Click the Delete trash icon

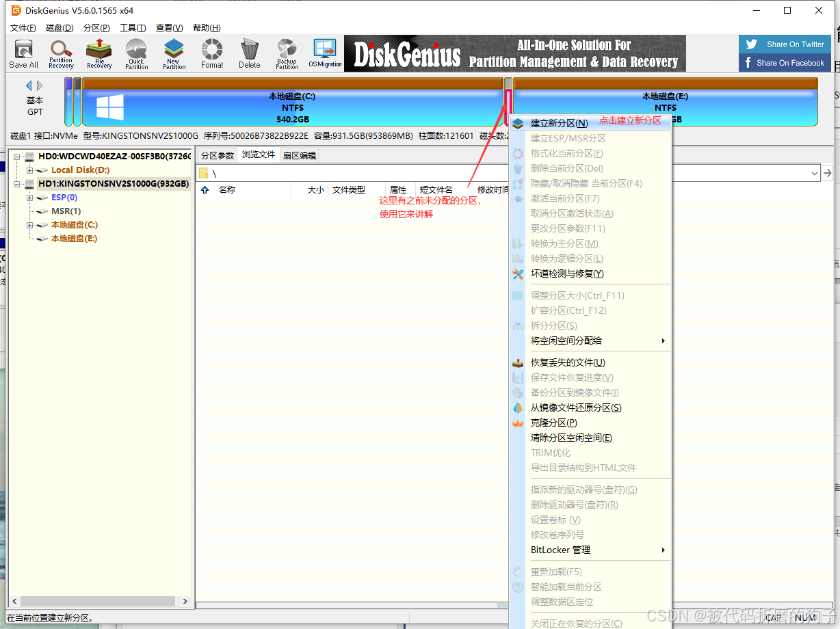250,54
